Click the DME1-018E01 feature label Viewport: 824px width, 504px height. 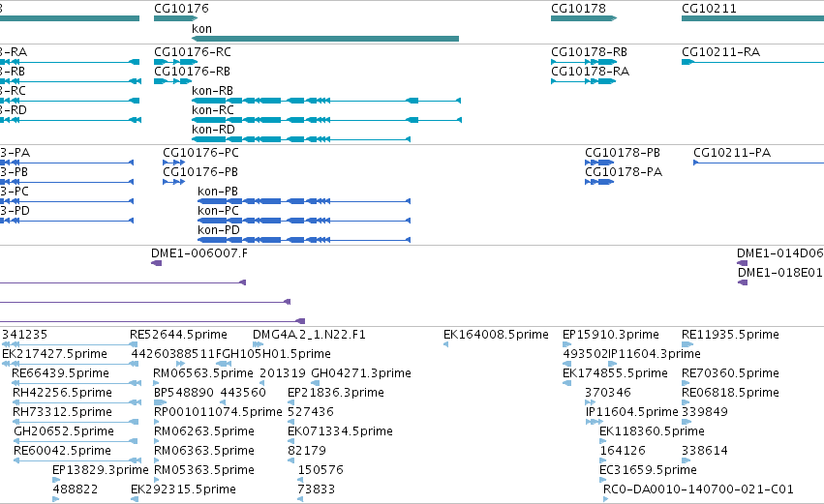[x=779, y=273]
